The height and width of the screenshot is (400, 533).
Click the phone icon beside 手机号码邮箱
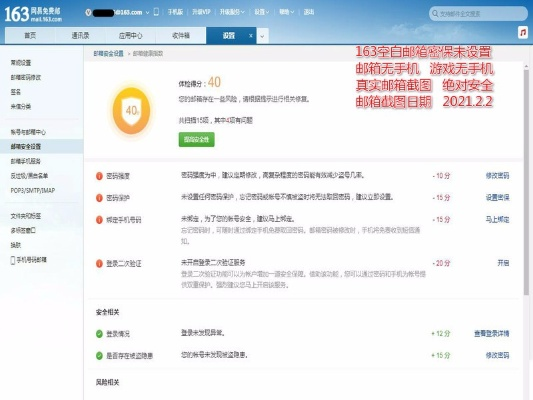13,260
